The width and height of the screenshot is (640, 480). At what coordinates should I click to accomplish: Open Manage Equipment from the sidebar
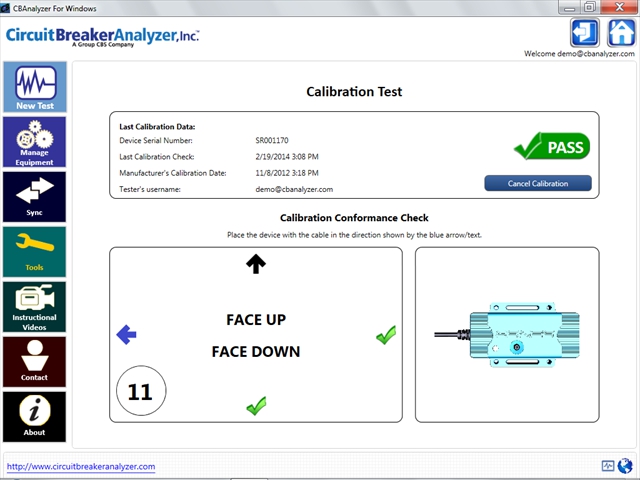tap(34, 142)
